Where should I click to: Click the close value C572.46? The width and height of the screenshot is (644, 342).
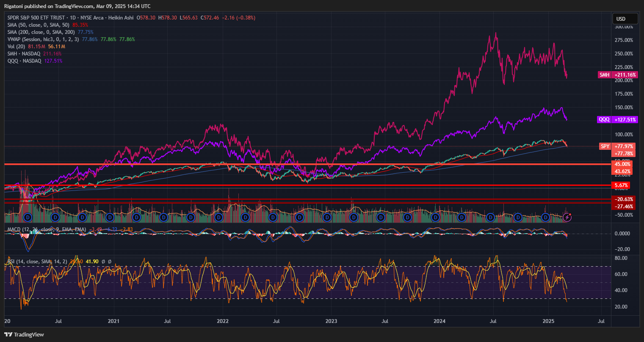pyautogui.click(x=210, y=18)
